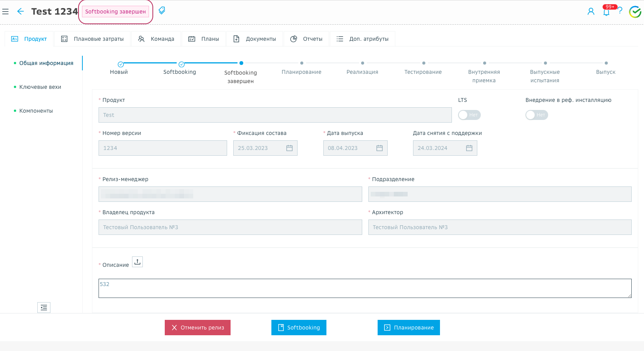Open calendar for Дата снятия с поддержки

pyautogui.click(x=469, y=148)
